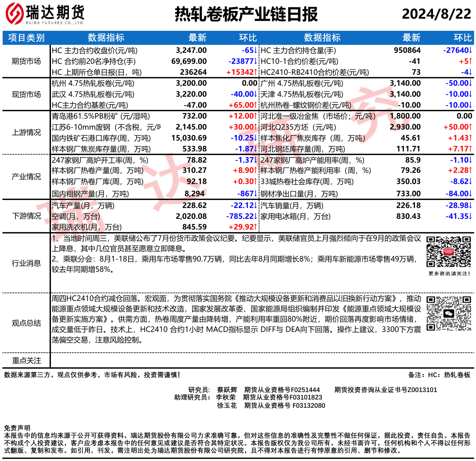Click the 项目类别 column header

click(x=26, y=38)
